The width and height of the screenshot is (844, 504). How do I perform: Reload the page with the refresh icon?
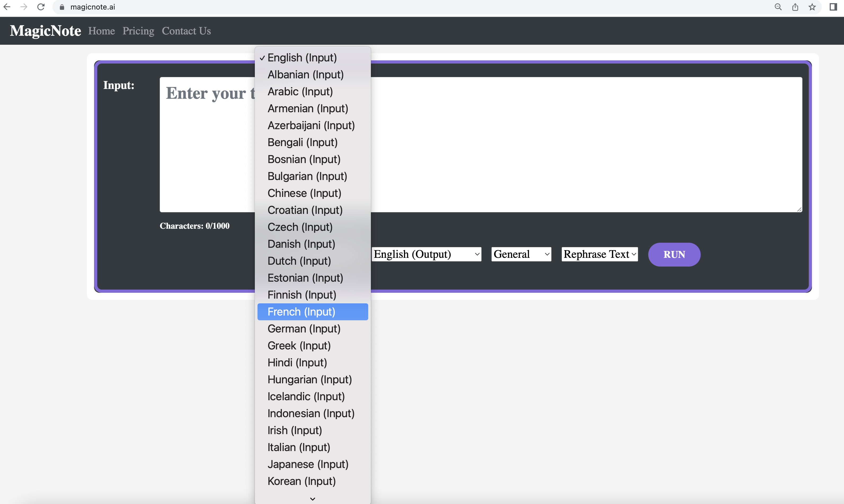41,7
